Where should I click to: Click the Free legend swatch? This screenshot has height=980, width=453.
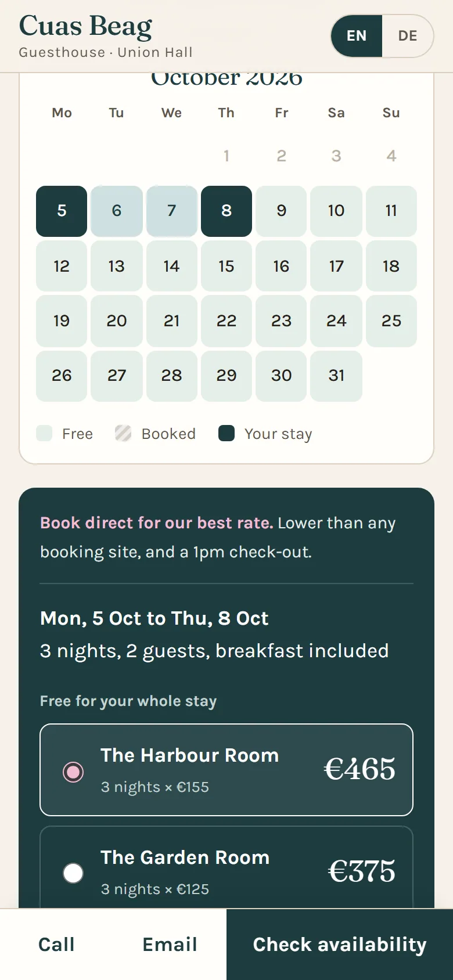coord(44,433)
